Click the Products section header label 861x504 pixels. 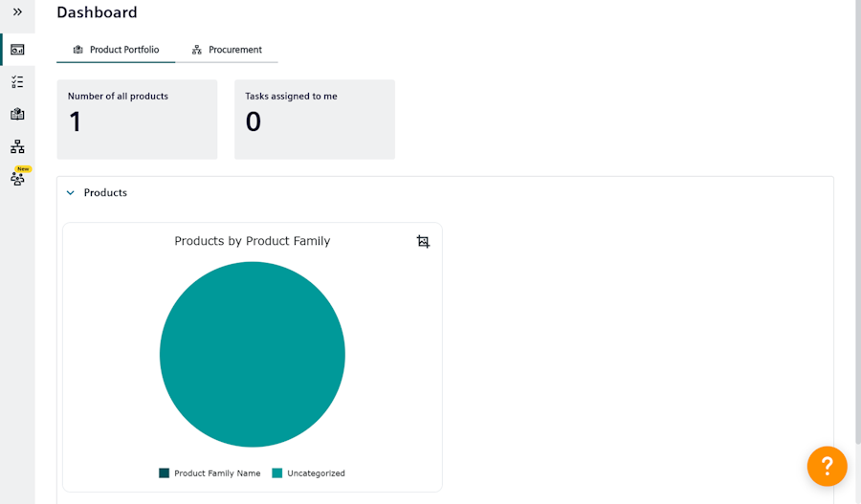pyautogui.click(x=105, y=193)
